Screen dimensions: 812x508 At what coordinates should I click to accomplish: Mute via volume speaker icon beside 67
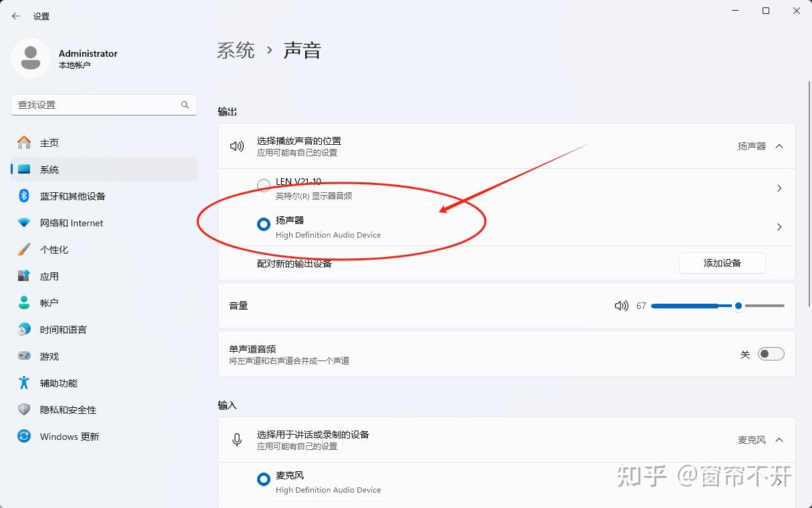(621, 306)
